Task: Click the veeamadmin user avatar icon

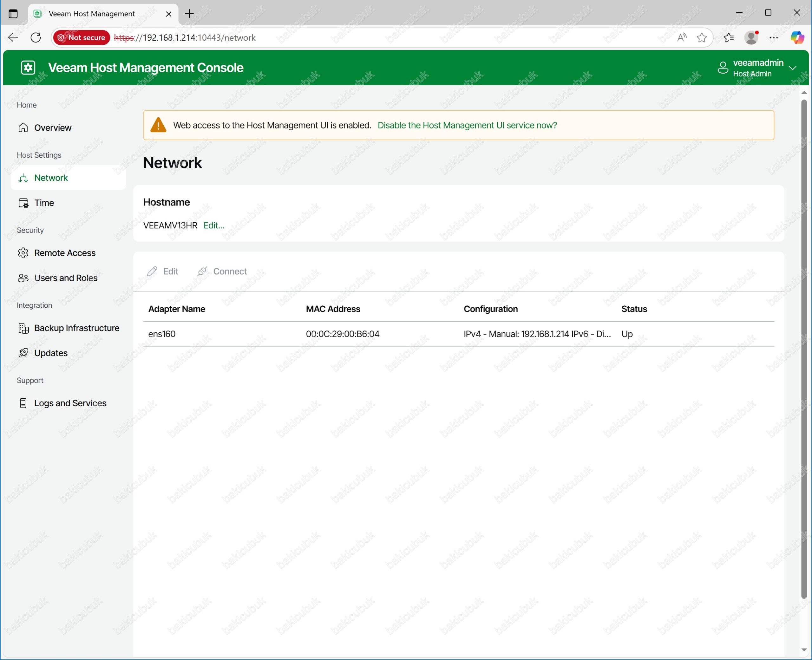Action: click(723, 68)
